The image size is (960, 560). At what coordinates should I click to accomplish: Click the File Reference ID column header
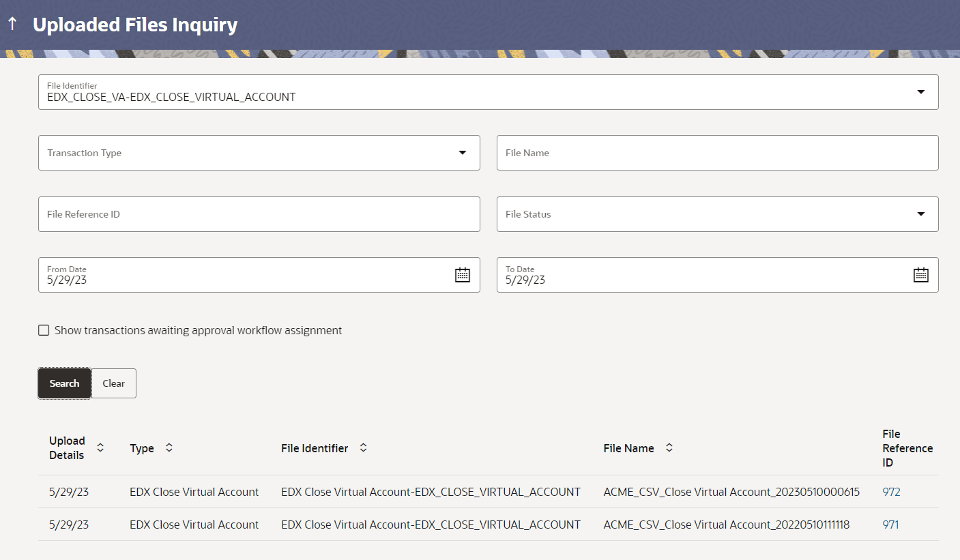[907, 448]
